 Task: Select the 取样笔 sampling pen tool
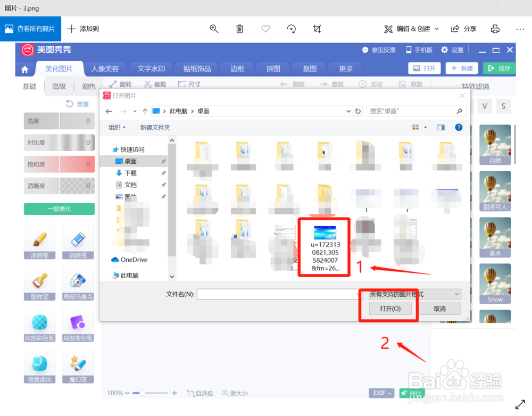pos(39,284)
